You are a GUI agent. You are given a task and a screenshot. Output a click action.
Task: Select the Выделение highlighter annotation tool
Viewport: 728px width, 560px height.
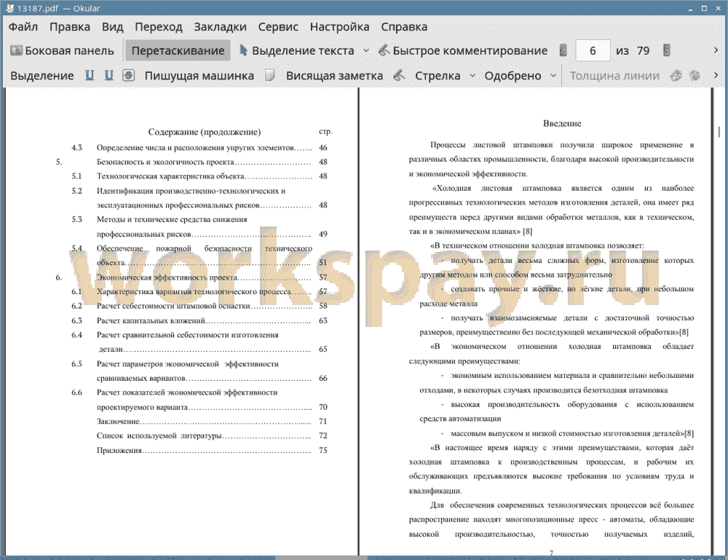click(42, 76)
